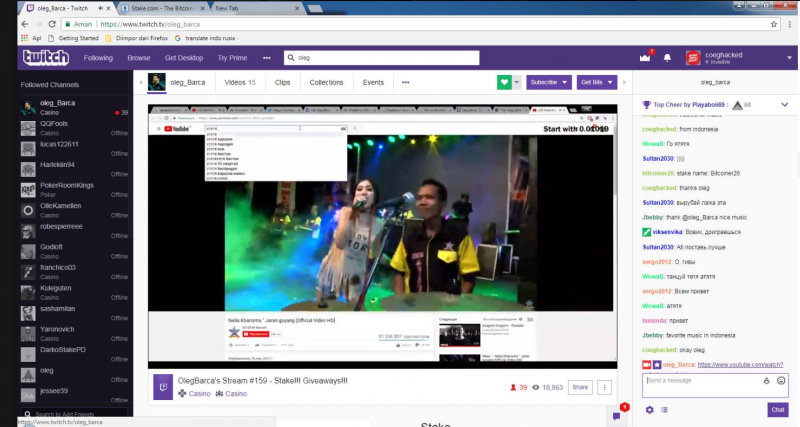Switch to Stake.com browser tab
The image size is (800, 427).
pyautogui.click(x=162, y=8)
